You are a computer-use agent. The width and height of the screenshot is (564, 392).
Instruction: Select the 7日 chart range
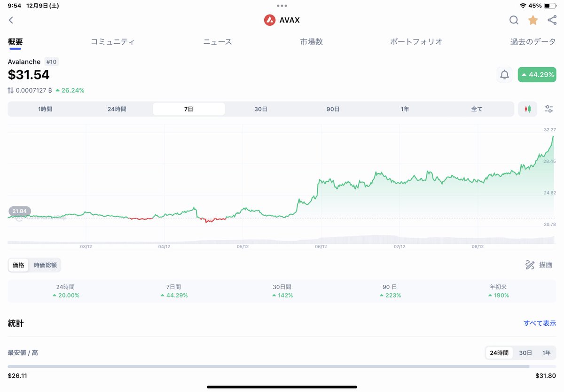point(189,109)
